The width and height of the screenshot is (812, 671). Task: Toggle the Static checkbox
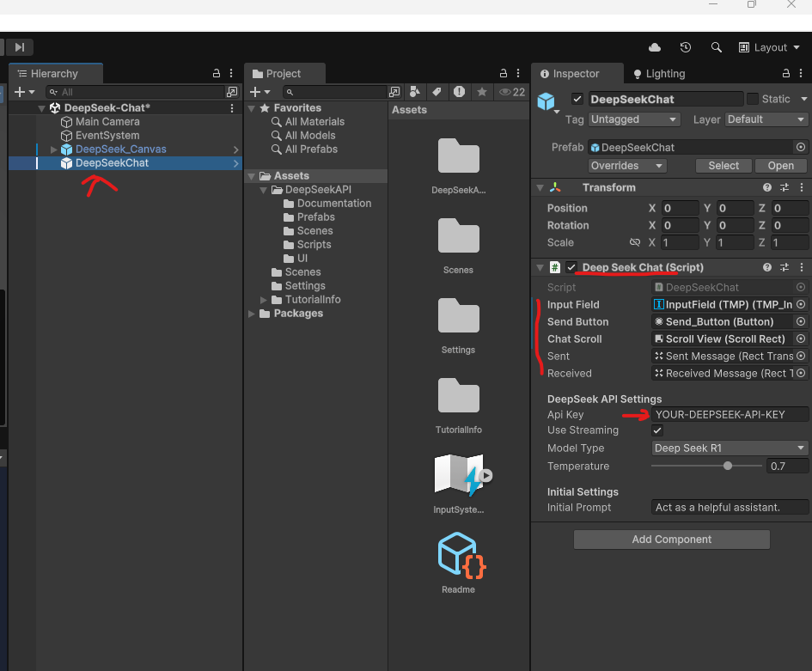point(753,99)
